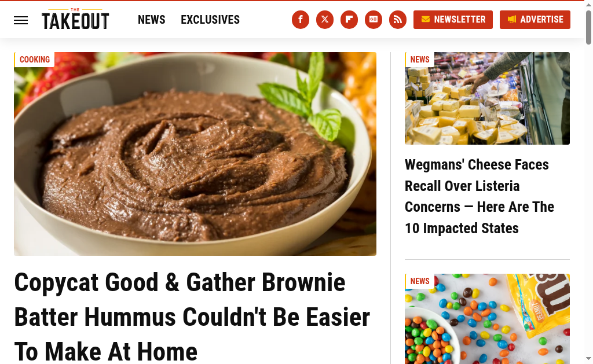Screen dimensions: 593x364
Task: Open the Cooking category tag
Action: click(x=34, y=60)
